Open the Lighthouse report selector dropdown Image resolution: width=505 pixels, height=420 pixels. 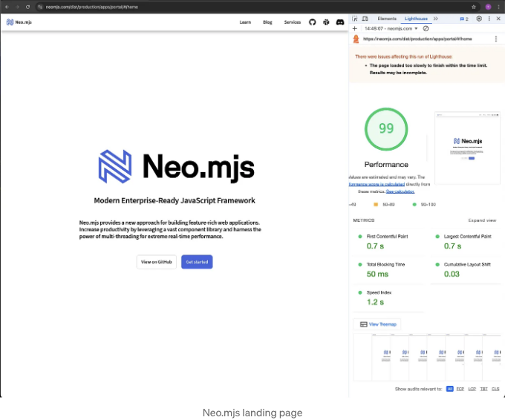391,29
